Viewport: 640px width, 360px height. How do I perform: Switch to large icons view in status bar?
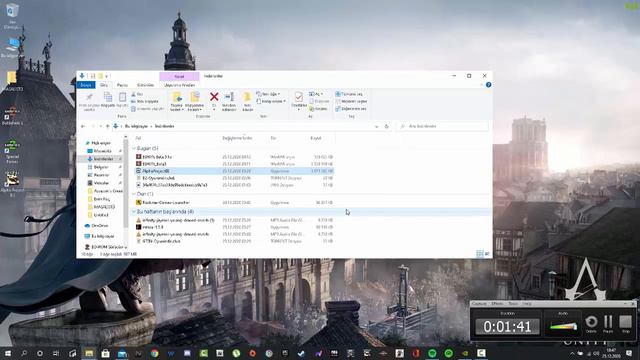pyautogui.click(x=487, y=254)
